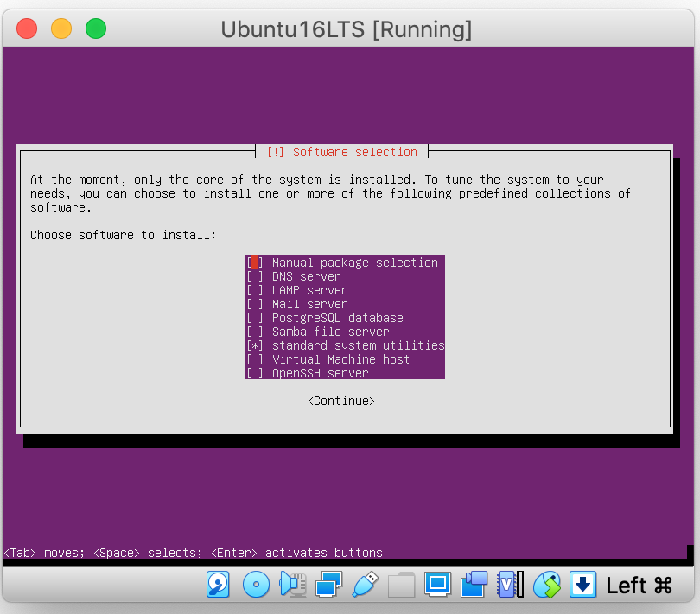
Task: Click the display settings monitor icon
Action: point(438,585)
